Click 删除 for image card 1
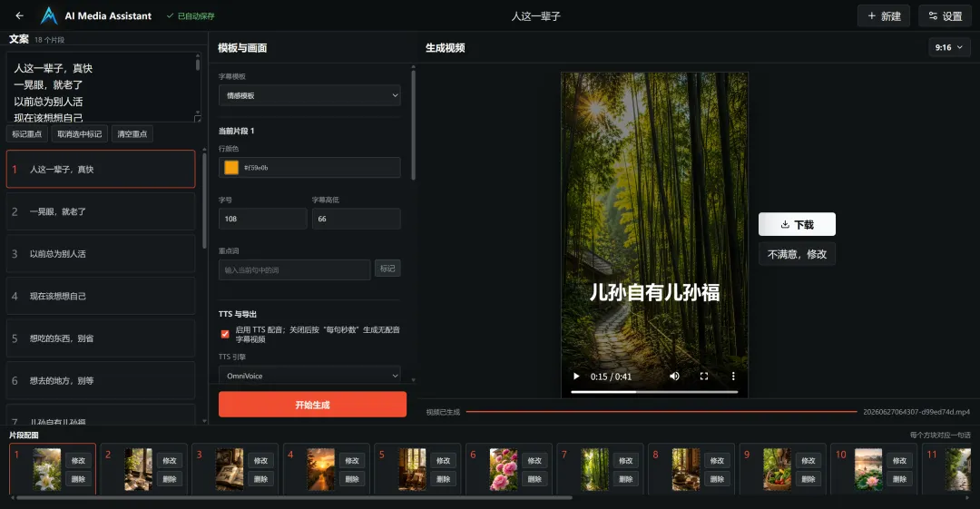 pos(78,479)
